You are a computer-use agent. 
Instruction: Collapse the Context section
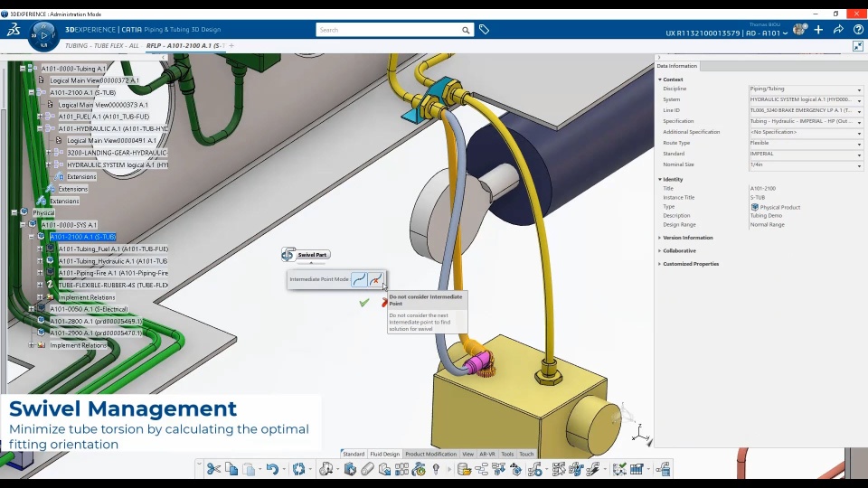coord(660,80)
